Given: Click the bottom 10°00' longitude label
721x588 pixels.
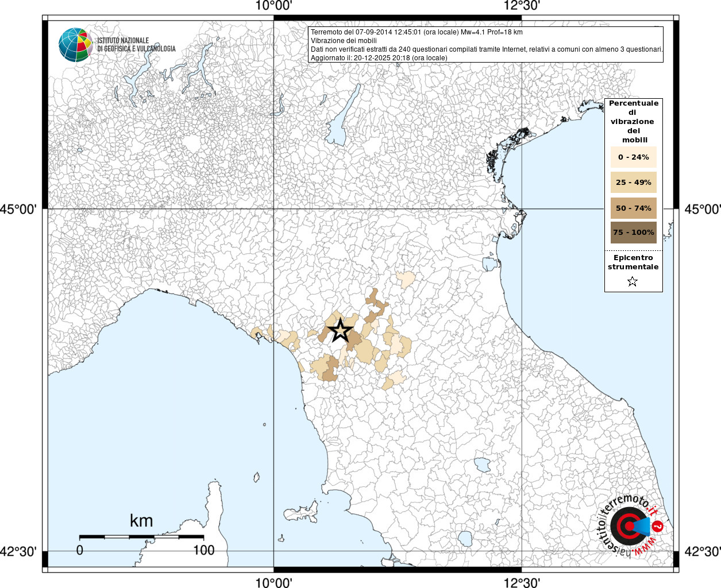Looking at the screenshot, I should [273, 582].
